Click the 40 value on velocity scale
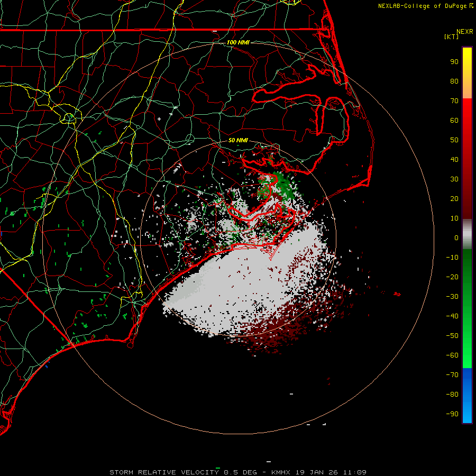Screen dimensions: 476x476 click(454, 160)
